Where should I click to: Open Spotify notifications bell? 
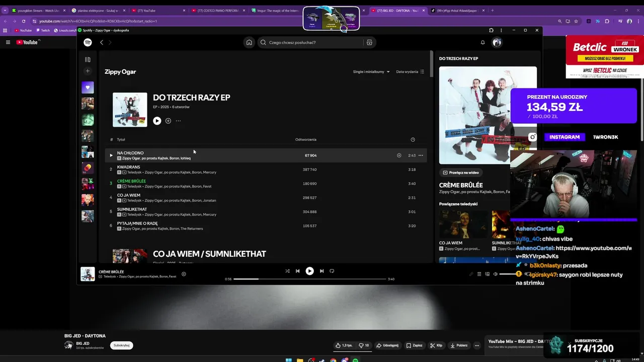tap(482, 43)
